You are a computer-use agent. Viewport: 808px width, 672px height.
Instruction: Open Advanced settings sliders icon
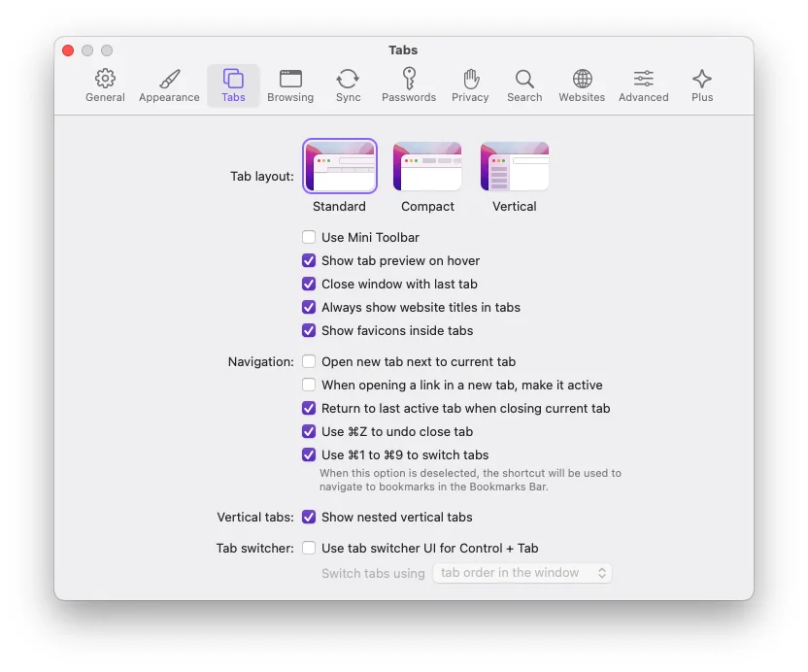coord(643,80)
